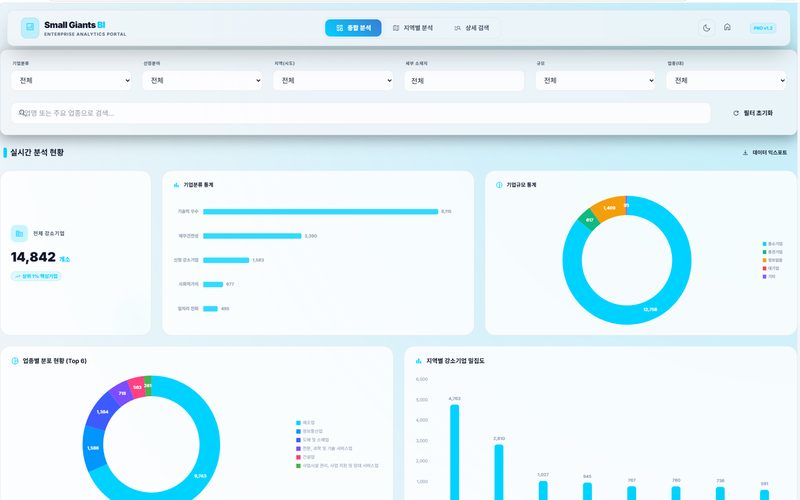Viewport: 800px width, 500px height.
Task: Toggle cyan legend swatch in 기업규모 통계
Action: point(764,244)
